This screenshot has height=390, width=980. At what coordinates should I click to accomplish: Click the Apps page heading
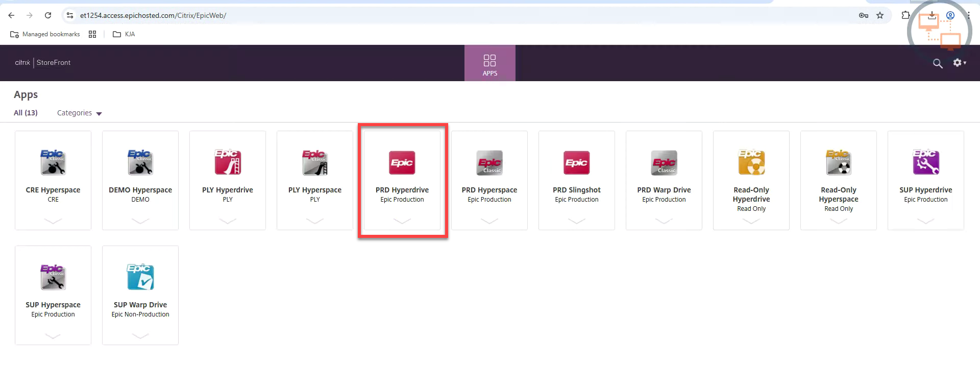[26, 95]
